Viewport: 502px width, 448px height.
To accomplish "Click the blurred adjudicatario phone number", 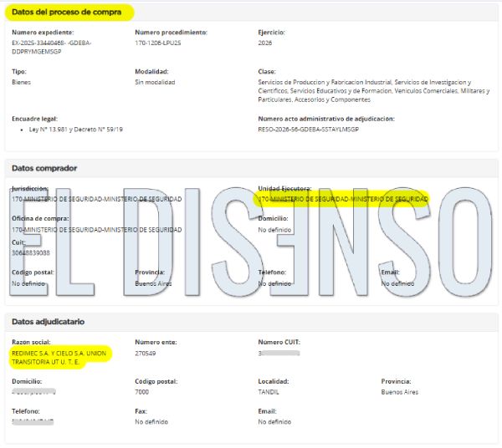I will [33, 422].
